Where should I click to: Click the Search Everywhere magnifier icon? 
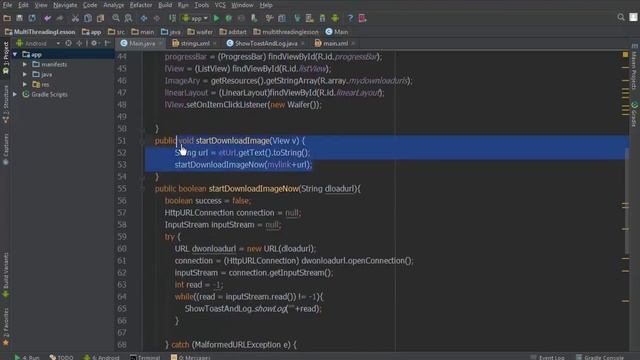point(621,17)
